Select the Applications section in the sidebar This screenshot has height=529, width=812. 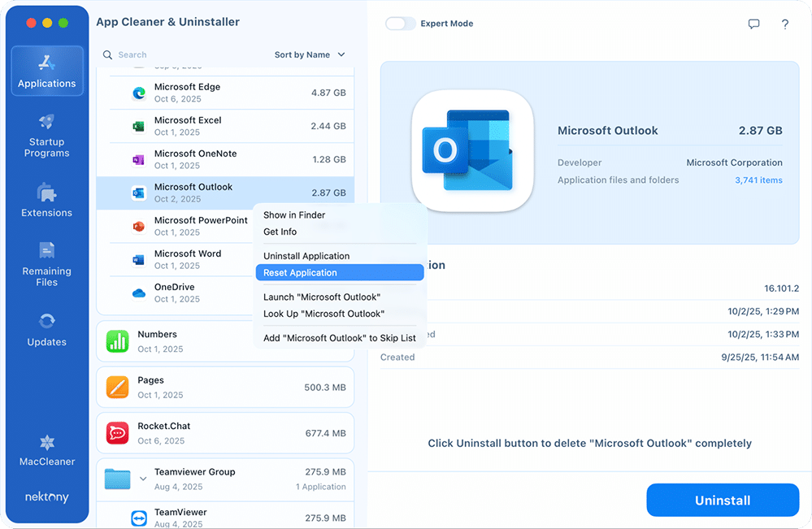(x=46, y=72)
